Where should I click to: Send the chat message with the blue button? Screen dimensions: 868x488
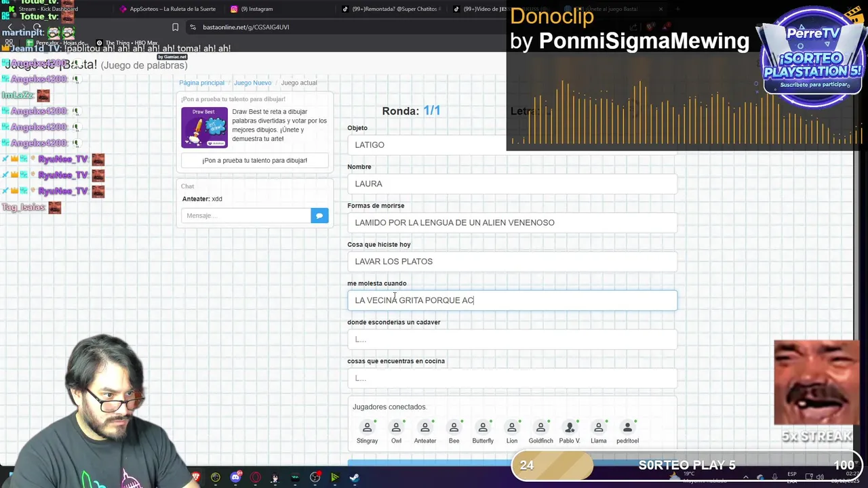coord(319,216)
